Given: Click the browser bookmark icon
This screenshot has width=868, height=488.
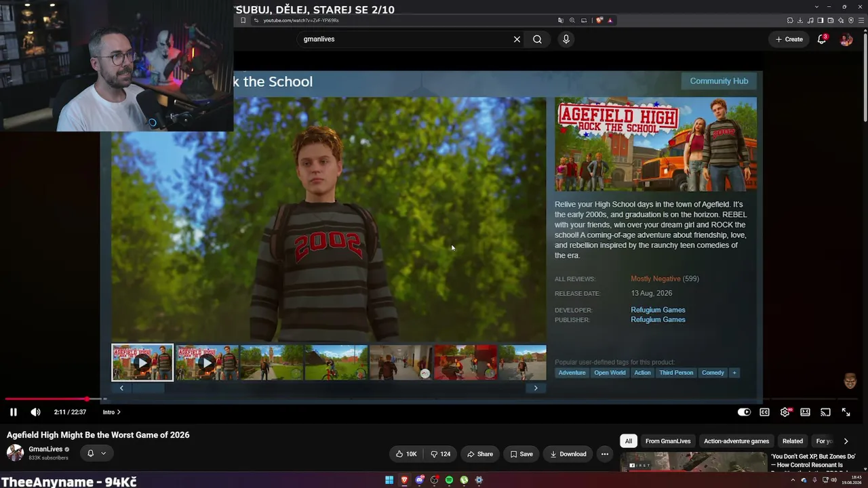Looking at the screenshot, I should pos(243,20).
